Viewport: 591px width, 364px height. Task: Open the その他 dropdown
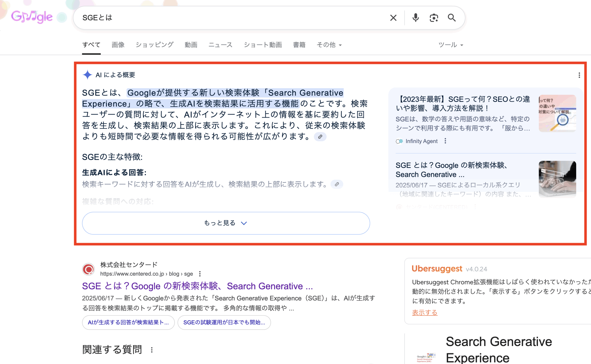coord(329,45)
